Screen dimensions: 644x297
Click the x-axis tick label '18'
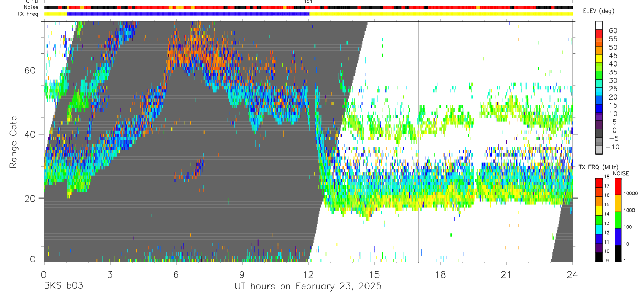pyautogui.click(x=441, y=274)
